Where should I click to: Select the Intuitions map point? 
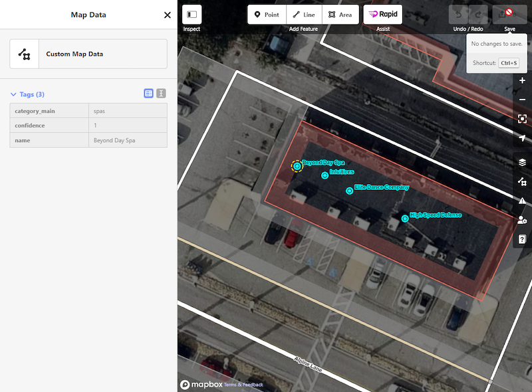click(325, 175)
